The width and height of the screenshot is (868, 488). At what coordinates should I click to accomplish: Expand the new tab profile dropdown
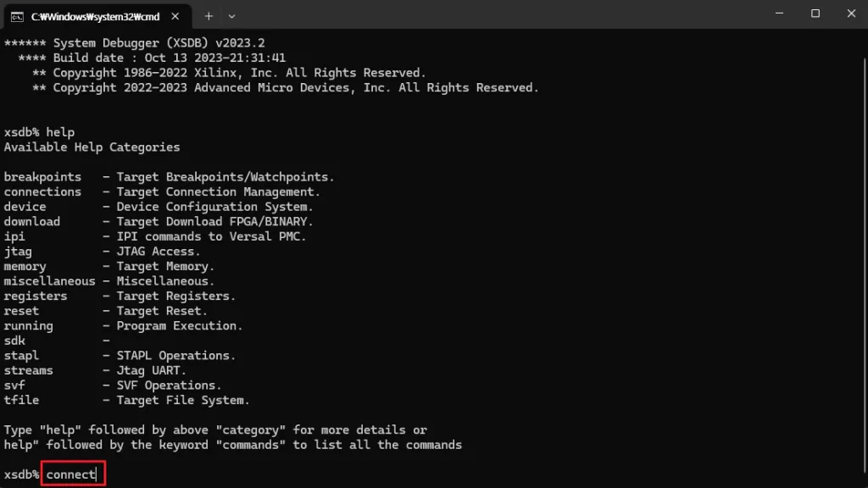pos(232,15)
